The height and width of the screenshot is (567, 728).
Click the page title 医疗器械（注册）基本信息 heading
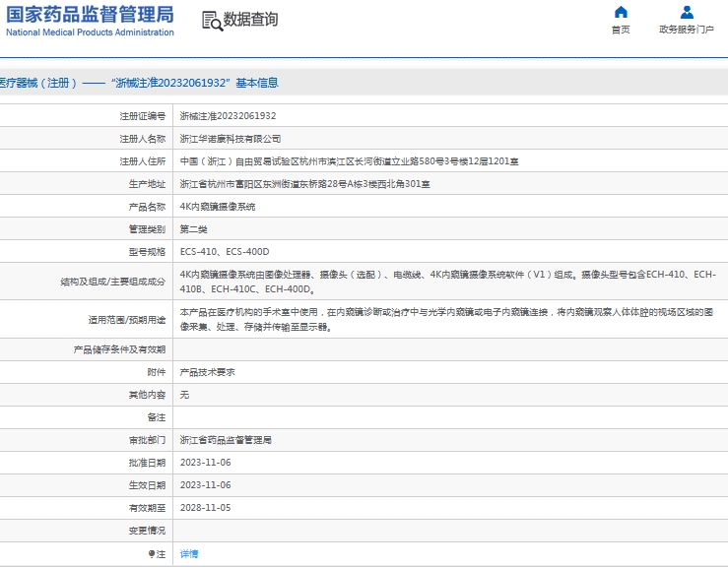click(139, 83)
